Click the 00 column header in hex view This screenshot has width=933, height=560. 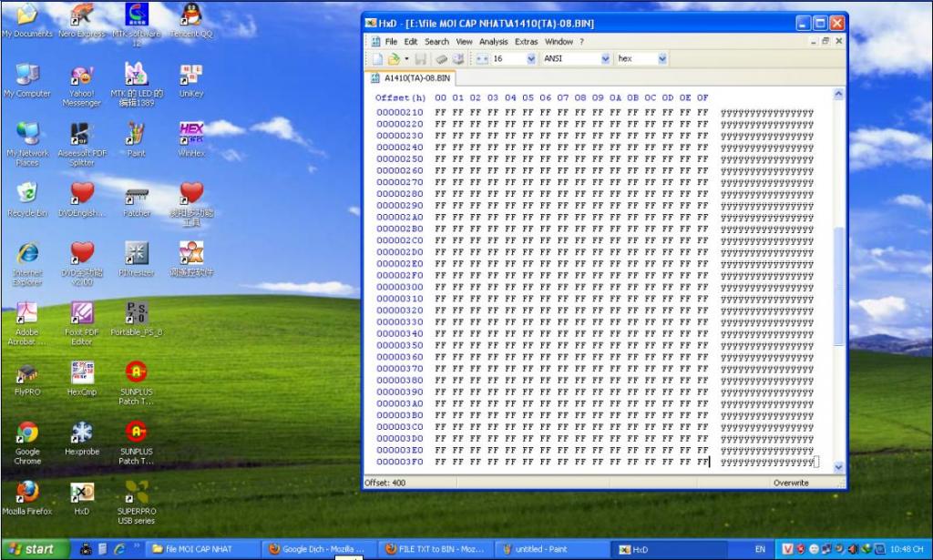pos(440,97)
